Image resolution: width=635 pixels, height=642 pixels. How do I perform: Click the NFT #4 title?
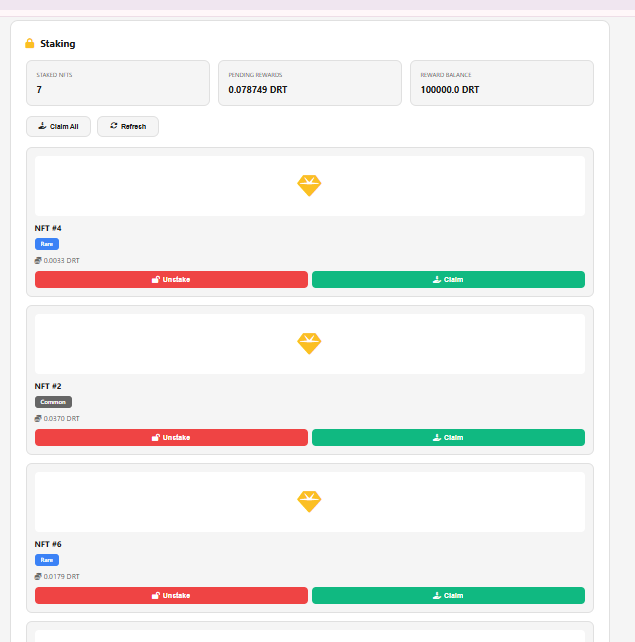[x=48, y=228]
